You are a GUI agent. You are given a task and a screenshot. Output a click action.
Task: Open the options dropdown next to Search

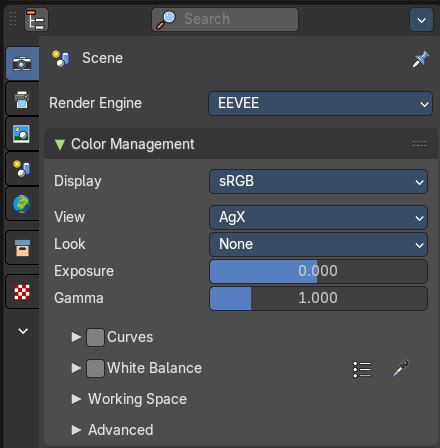pyautogui.click(x=421, y=20)
